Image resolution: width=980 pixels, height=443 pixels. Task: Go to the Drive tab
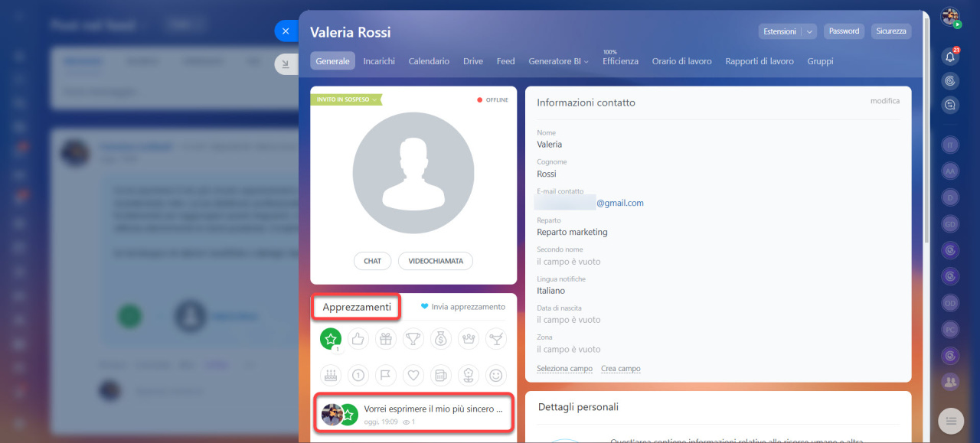473,61
